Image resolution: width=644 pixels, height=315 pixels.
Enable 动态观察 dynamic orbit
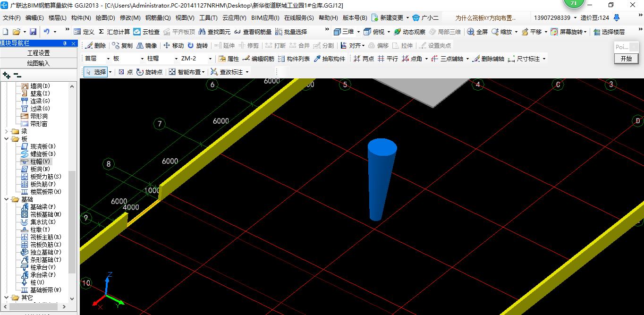click(409, 32)
